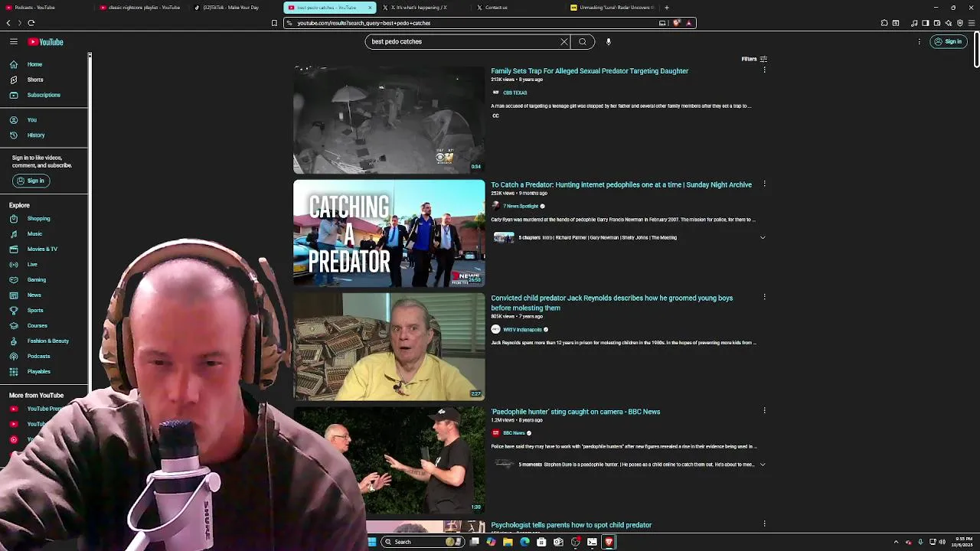Bookmark this page from the address bar
This screenshot has height=551, width=980.
274,23
